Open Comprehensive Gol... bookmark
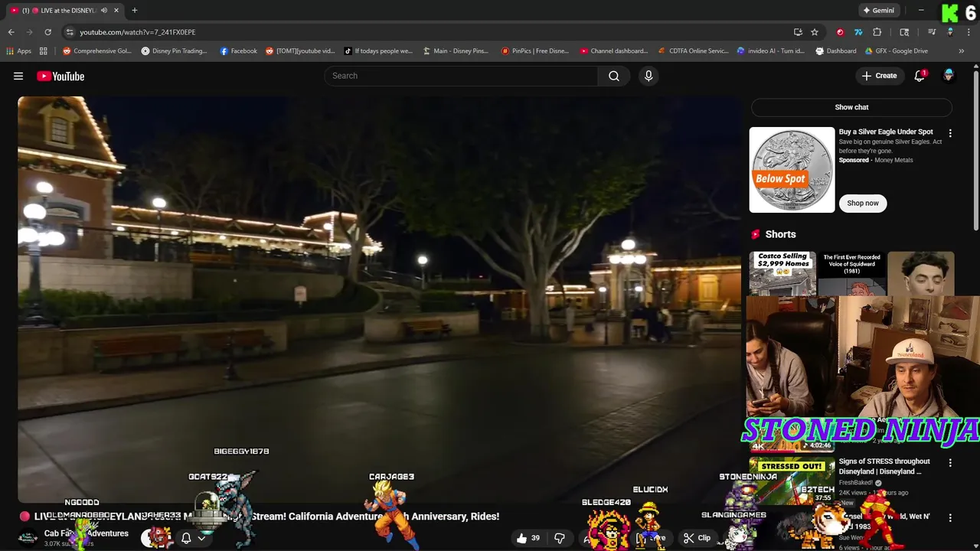 (x=97, y=51)
